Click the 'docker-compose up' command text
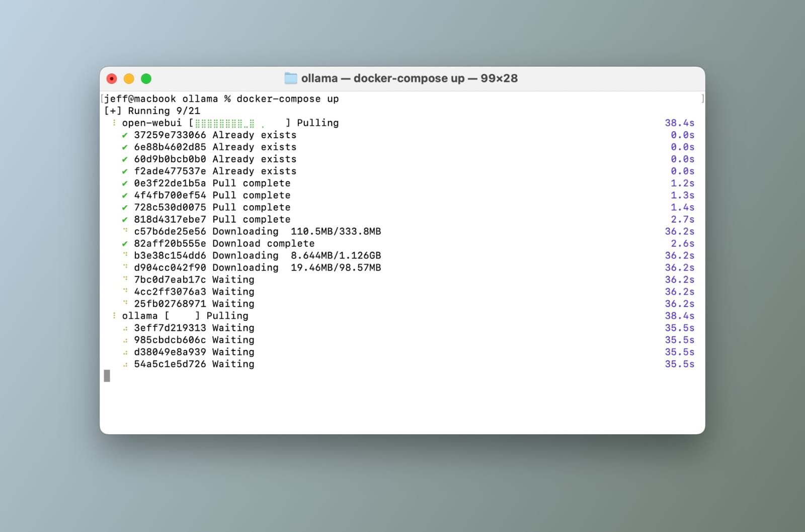 (287, 99)
